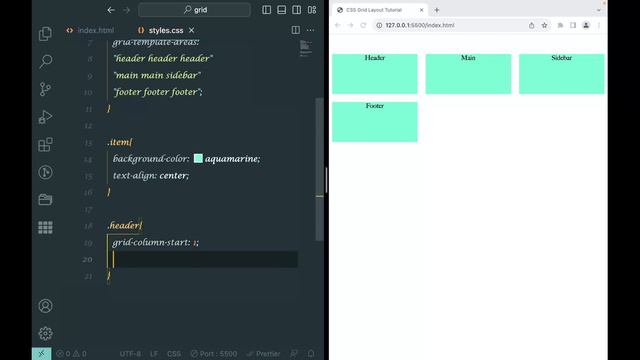Share this page from the address bar
This screenshot has height=360, width=640.
531,25
